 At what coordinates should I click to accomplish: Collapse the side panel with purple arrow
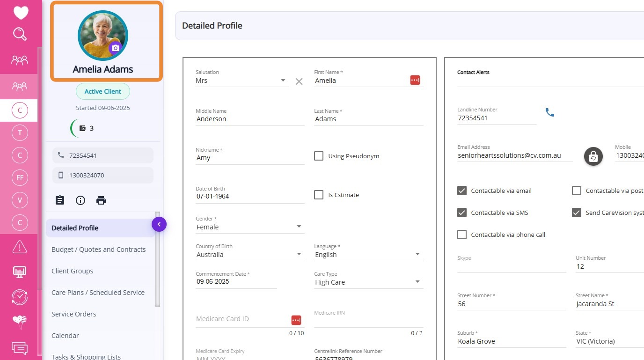(x=159, y=225)
